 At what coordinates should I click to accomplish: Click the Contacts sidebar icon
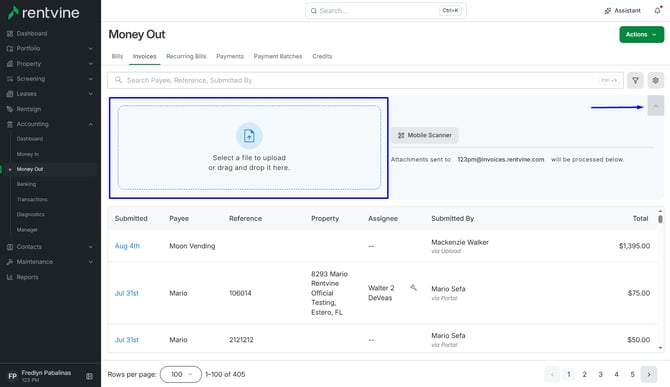point(10,247)
